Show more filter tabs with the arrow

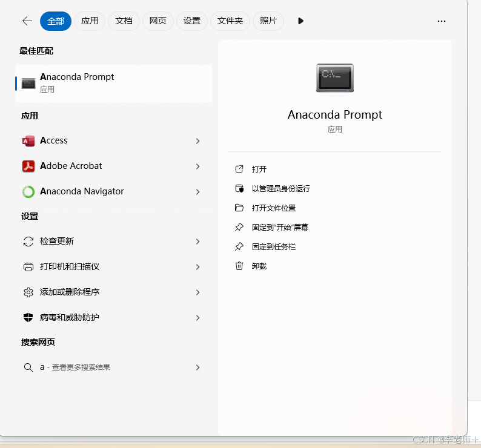pyautogui.click(x=300, y=21)
